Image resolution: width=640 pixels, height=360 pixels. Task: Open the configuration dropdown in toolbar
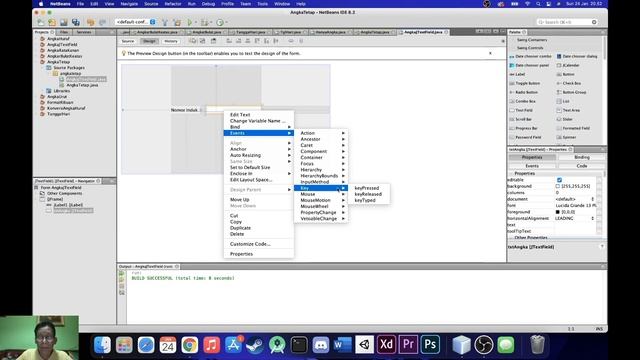pos(135,22)
